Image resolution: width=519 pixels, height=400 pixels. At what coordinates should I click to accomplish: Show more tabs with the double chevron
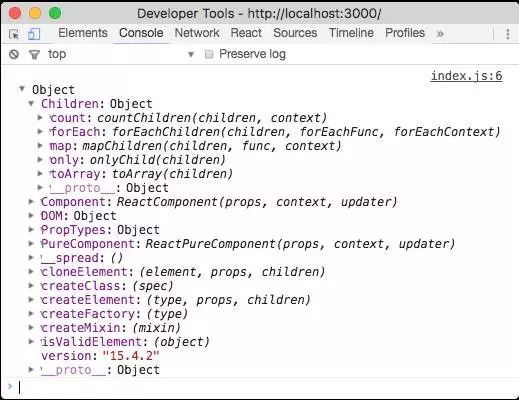(x=440, y=34)
